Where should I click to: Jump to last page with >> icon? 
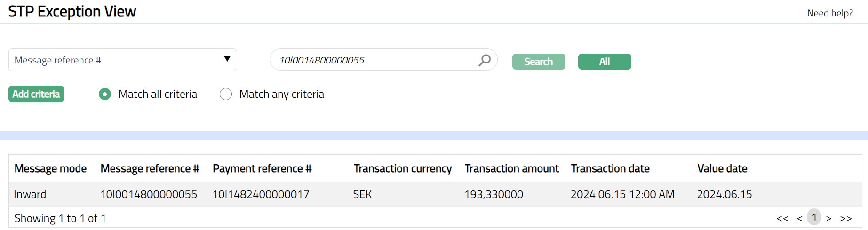click(x=846, y=219)
